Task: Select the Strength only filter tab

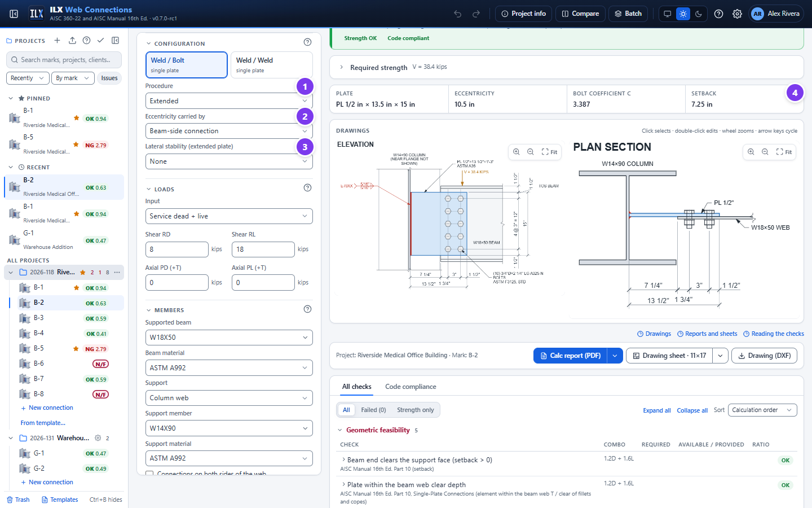Action: (415, 410)
